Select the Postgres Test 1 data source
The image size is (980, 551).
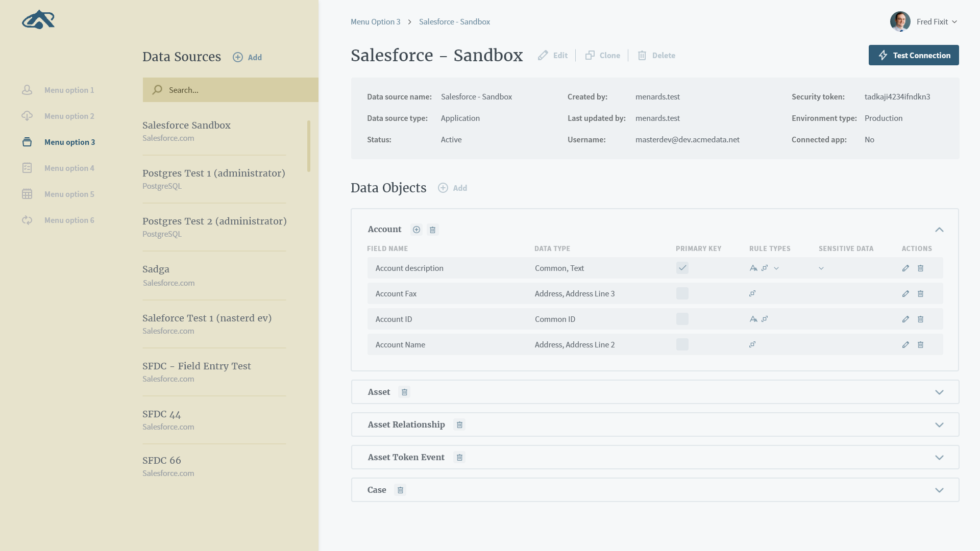click(x=213, y=173)
